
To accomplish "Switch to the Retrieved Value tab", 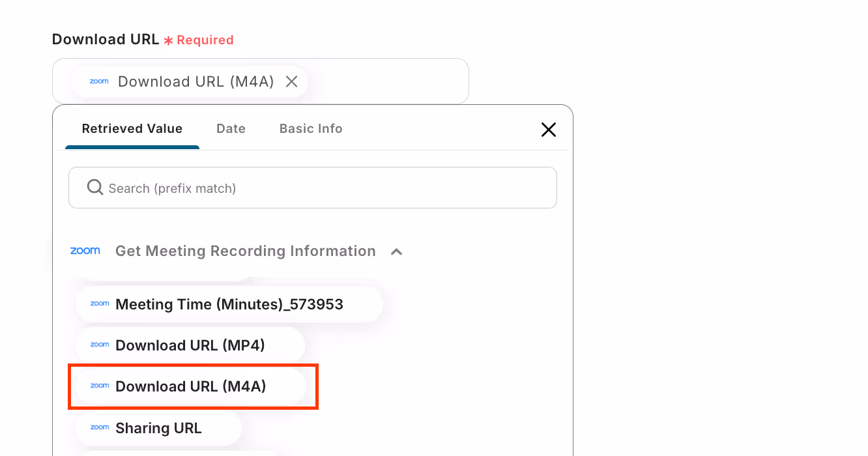I will click(132, 128).
